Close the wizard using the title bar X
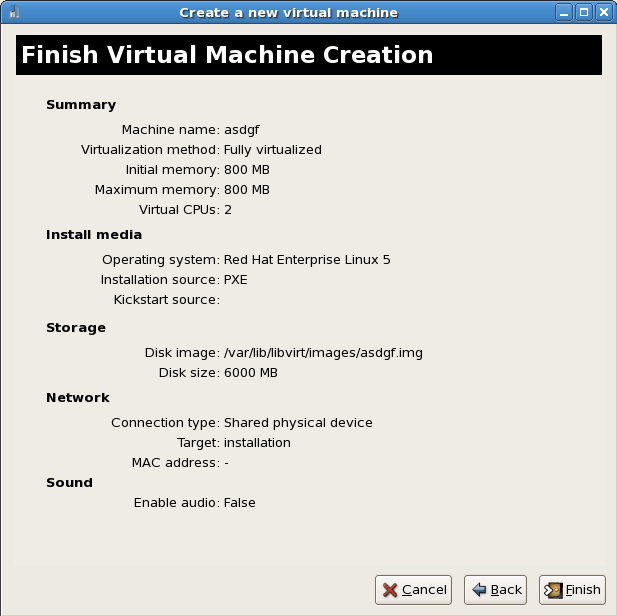617x616 pixels. click(604, 12)
